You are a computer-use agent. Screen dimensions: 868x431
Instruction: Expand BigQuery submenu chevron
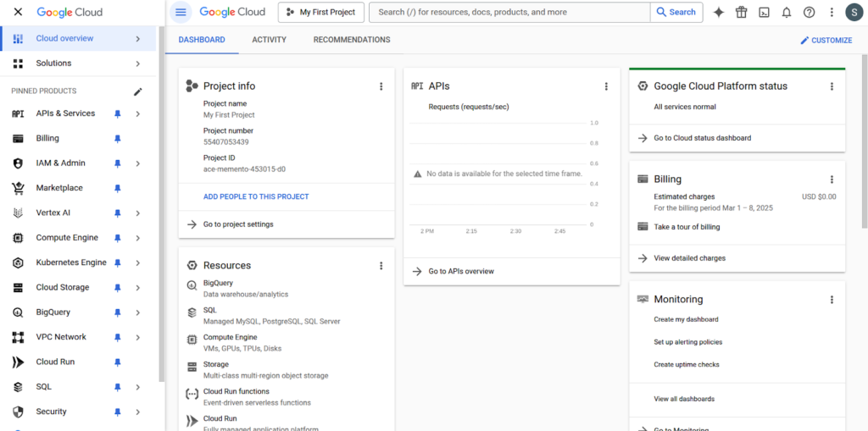click(x=138, y=312)
